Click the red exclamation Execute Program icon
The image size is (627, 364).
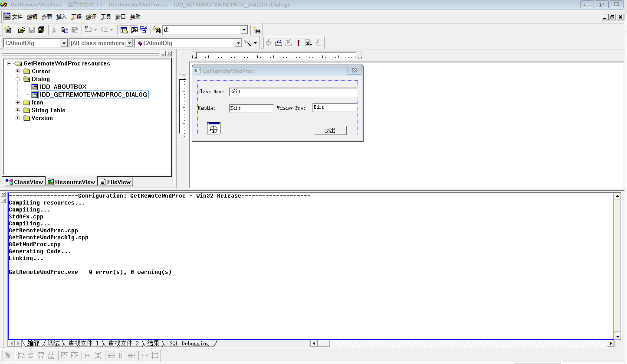[x=299, y=43]
